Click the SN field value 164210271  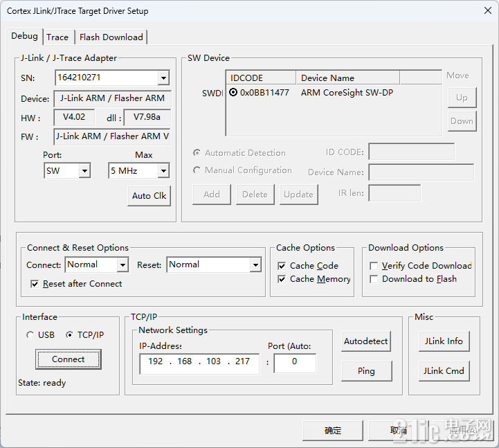(79, 78)
